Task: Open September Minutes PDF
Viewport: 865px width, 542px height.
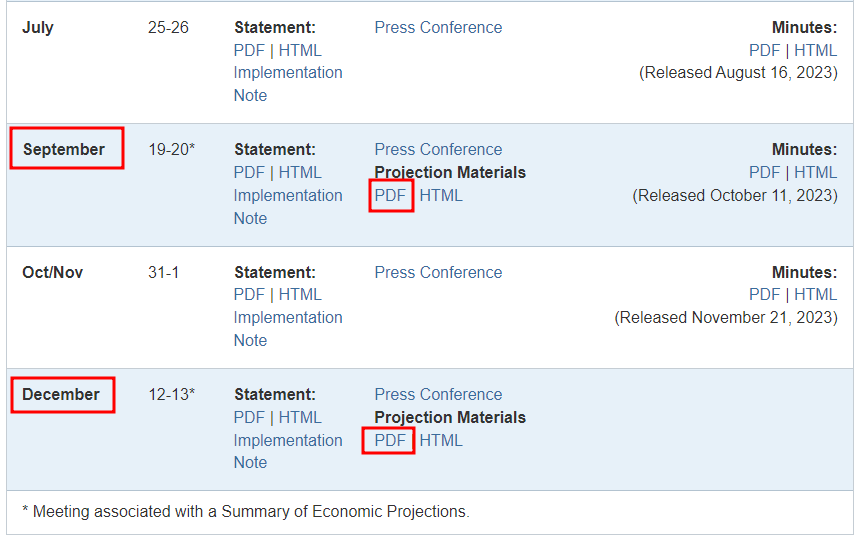Action: [765, 172]
